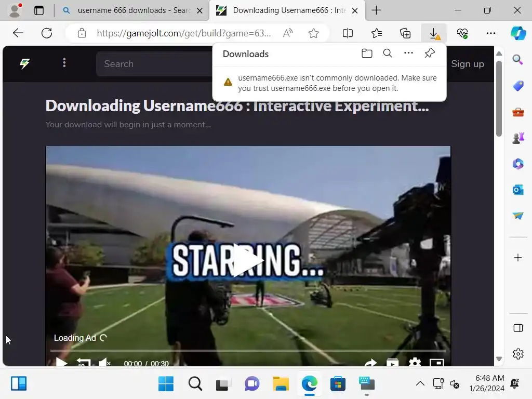Toggle video picture-in-picture mode

pos(436,363)
